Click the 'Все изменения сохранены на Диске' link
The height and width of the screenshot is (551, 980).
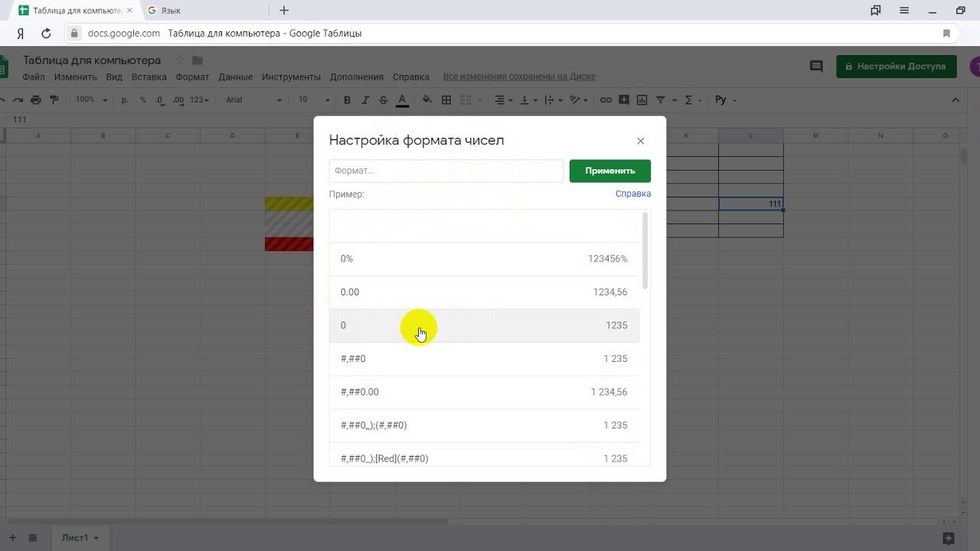pyautogui.click(x=519, y=77)
